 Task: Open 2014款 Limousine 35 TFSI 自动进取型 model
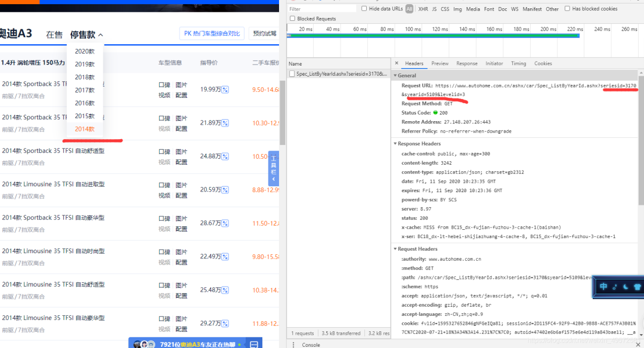pyautogui.click(x=54, y=184)
